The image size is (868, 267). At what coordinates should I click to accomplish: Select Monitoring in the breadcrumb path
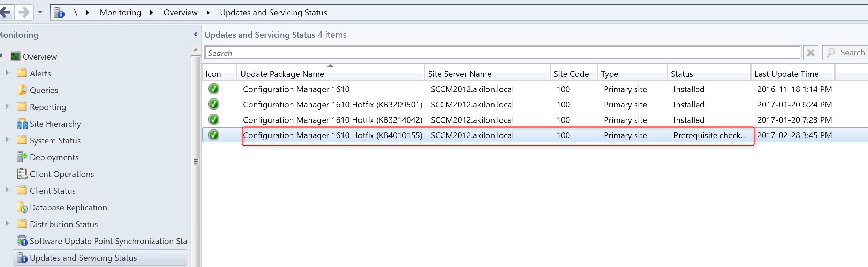120,13
